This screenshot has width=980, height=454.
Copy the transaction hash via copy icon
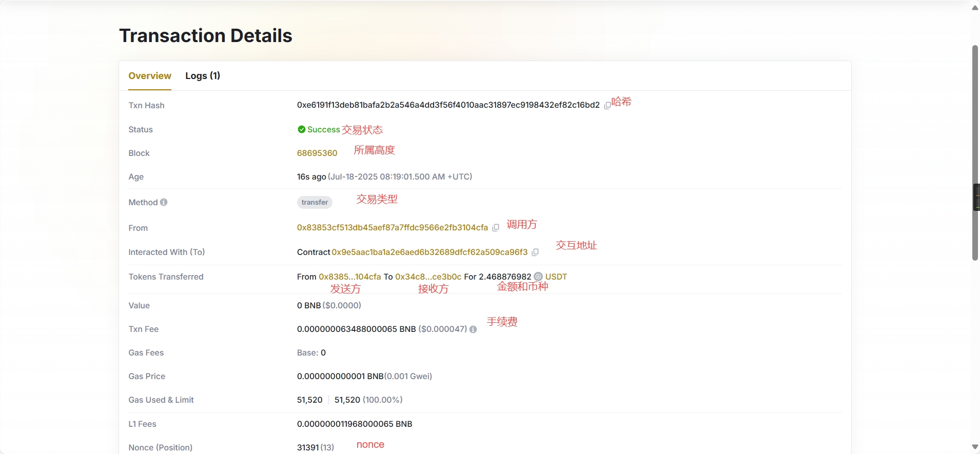click(x=607, y=106)
